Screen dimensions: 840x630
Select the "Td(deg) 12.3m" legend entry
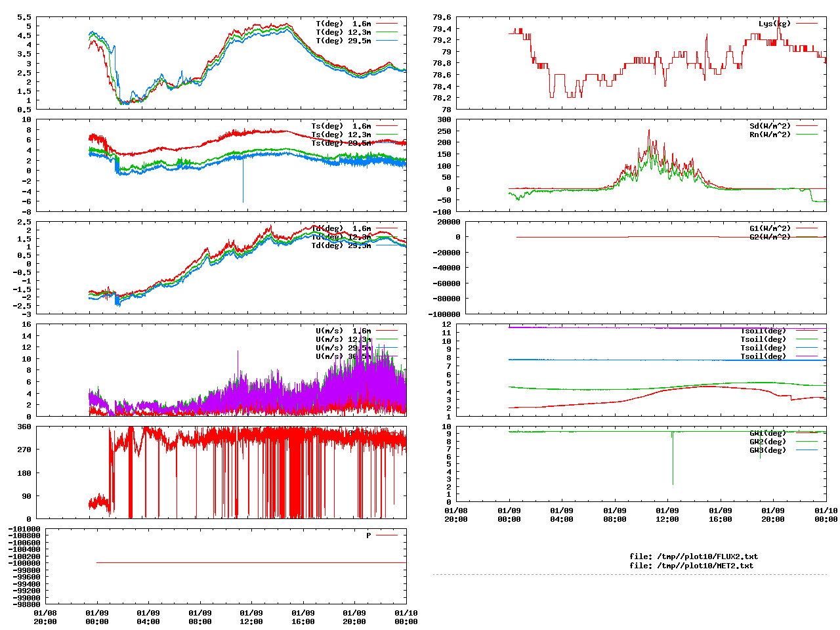[341, 237]
